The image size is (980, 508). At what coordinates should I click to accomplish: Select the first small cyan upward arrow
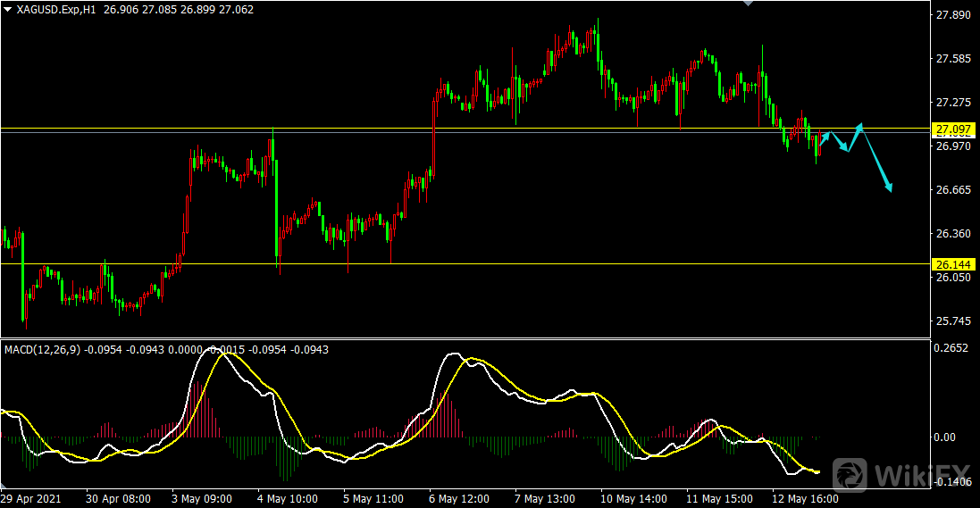825,138
